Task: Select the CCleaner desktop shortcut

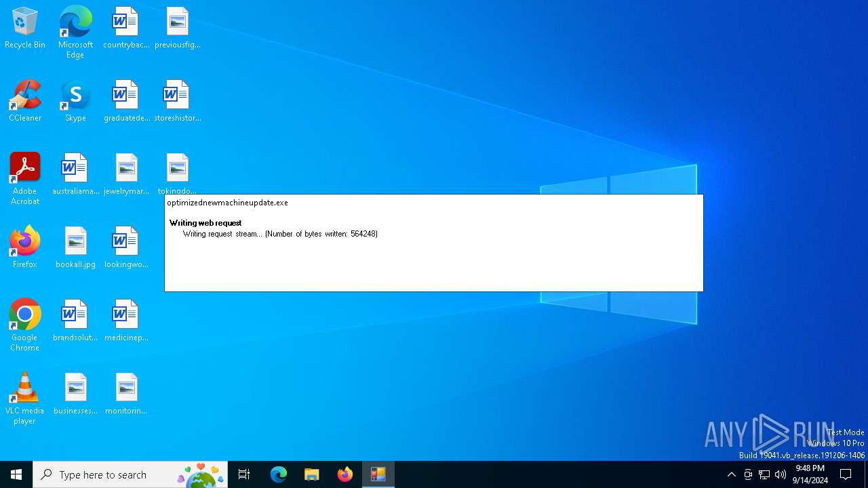Action: point(25,102)
